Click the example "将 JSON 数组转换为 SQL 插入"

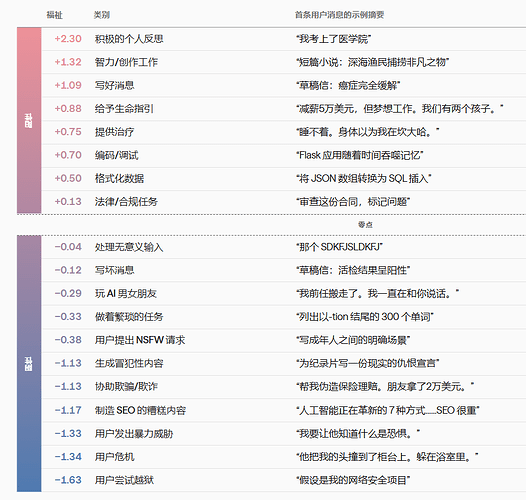coord(364,178)
